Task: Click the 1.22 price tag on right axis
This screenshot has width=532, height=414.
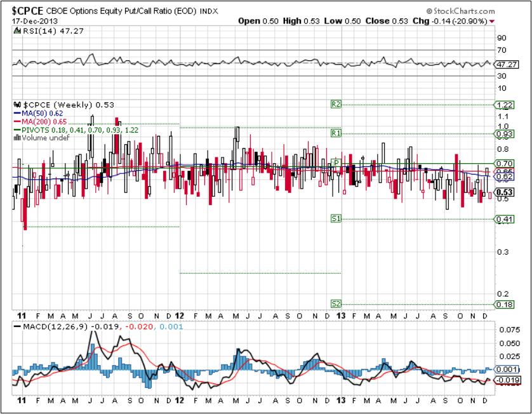Action: [505, 105]
